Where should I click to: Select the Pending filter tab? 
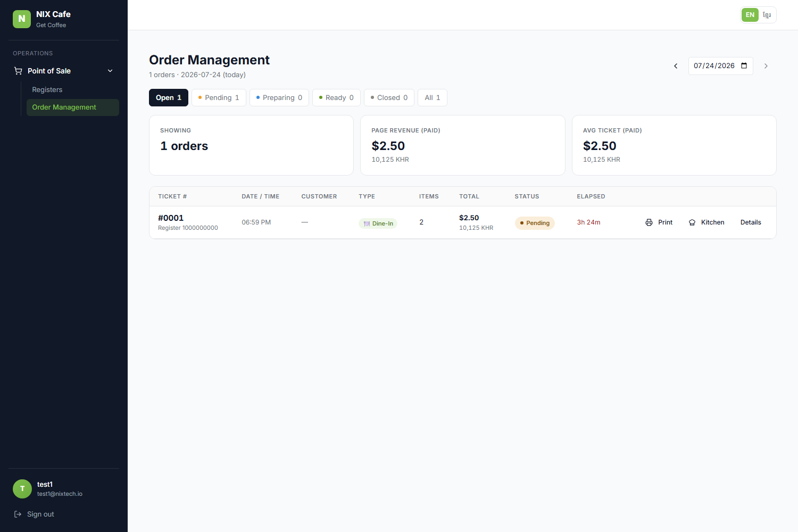(x=219, y=98)
